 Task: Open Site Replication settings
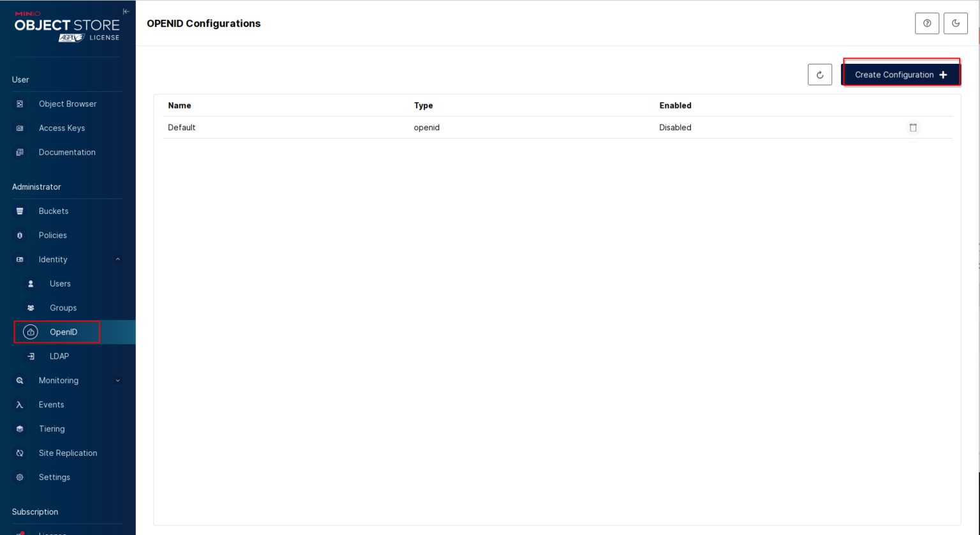point(67,453)
